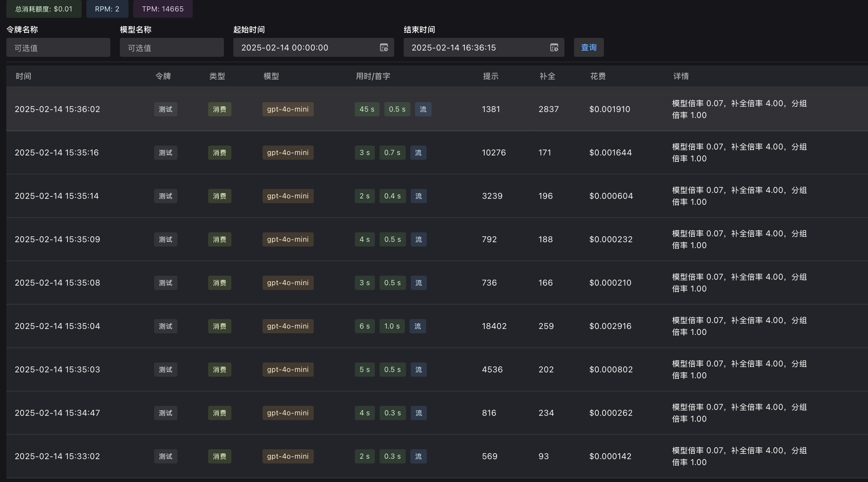Select cost $0.000604
The height and width of the screenshot is (482, 868).
click(x=611, y=196)
